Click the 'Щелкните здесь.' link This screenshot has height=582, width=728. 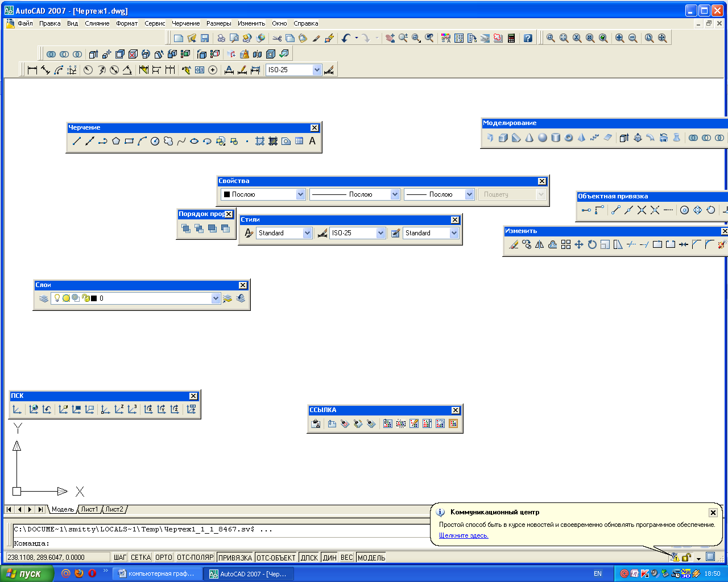point(464,535)
